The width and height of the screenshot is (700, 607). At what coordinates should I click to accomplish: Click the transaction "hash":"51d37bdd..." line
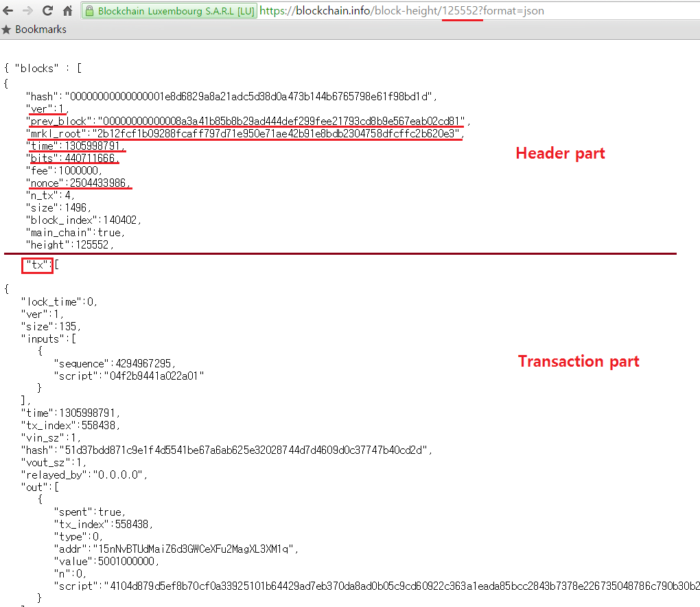(226, 450)
